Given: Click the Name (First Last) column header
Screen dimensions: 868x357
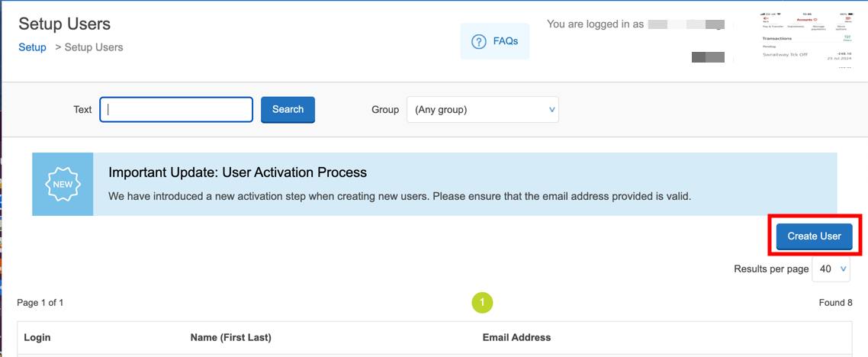Looking at the screenshot, I should click(230, 337).
